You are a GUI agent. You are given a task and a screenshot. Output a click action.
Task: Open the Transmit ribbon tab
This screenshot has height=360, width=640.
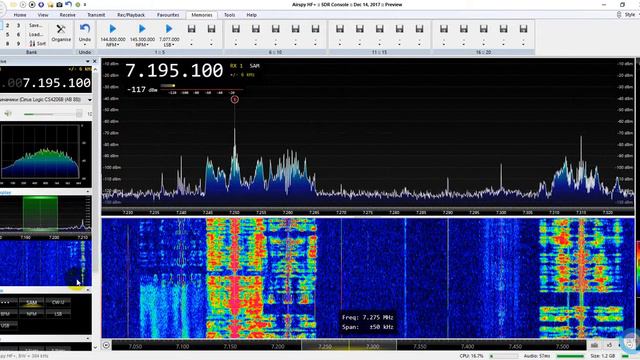click(x=96, y=15)
